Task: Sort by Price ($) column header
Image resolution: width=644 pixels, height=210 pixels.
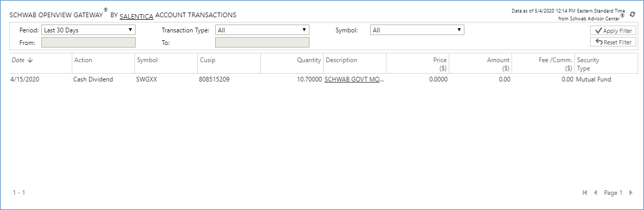Action: (x=440, y=64)
